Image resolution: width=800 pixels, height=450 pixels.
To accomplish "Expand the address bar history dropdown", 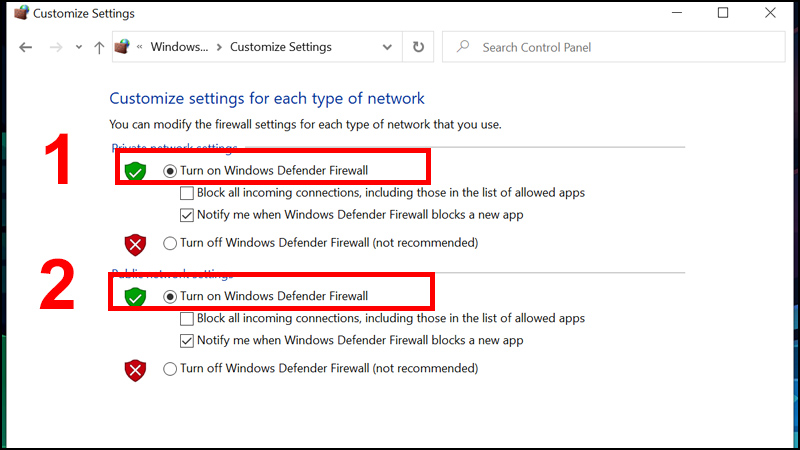I will click(388, 47).
